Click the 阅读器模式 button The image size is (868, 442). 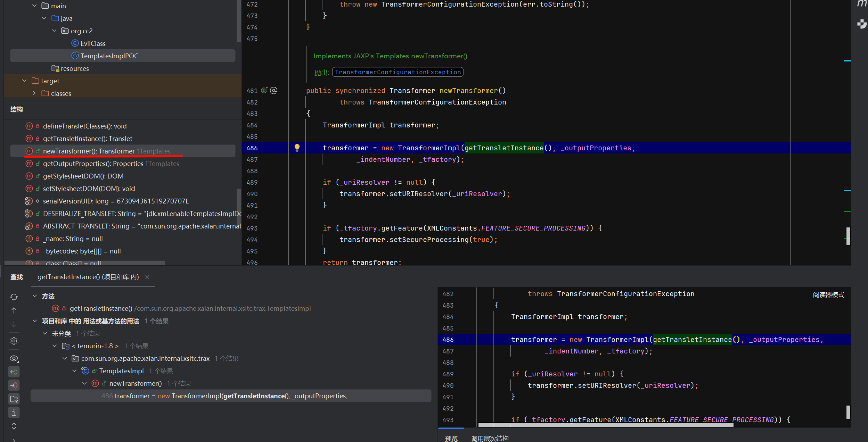click(x=828, y=294)
